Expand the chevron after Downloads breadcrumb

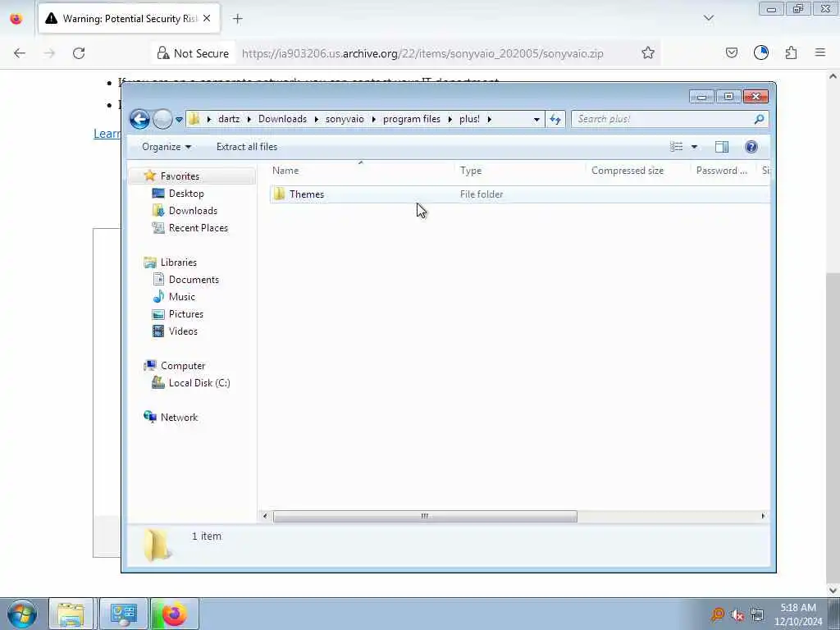tap(316, 119)
